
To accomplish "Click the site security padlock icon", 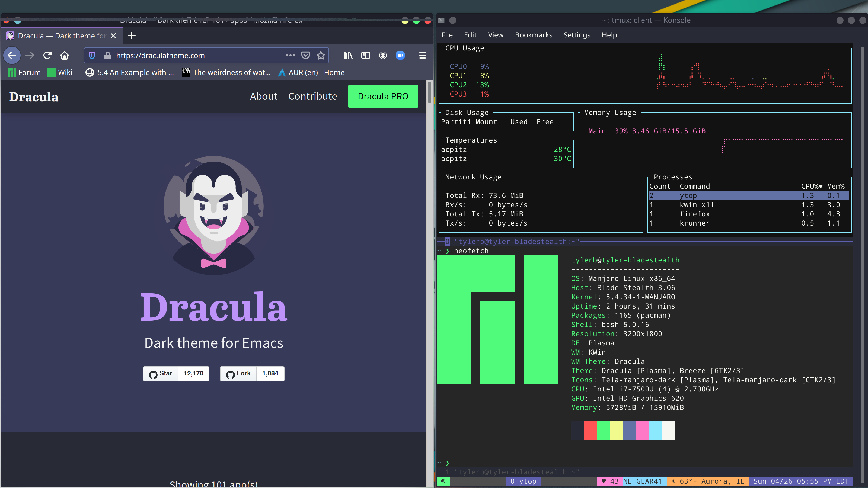I will [107, 56].
